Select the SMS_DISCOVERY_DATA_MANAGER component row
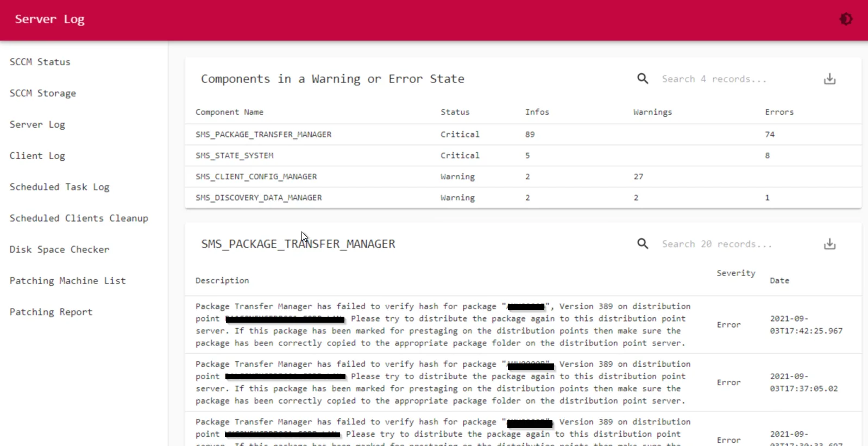This screenshot has width=868, height=446. (523, 198)
